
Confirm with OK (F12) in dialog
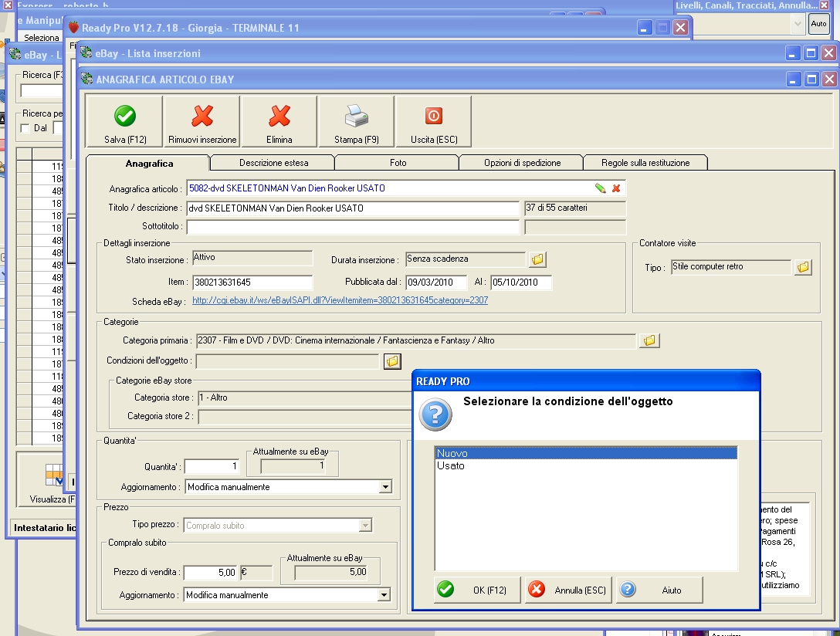(477, 590)
